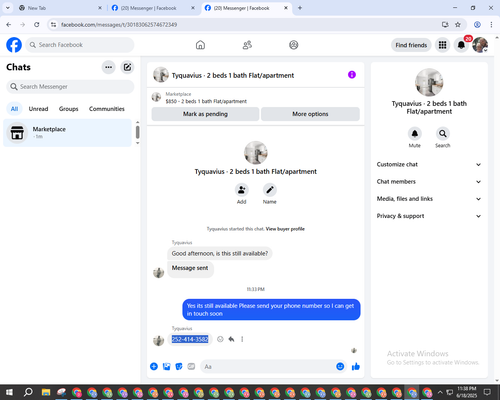
Task: Click the Name pencil icon
Action: click(x=270, y=190)
